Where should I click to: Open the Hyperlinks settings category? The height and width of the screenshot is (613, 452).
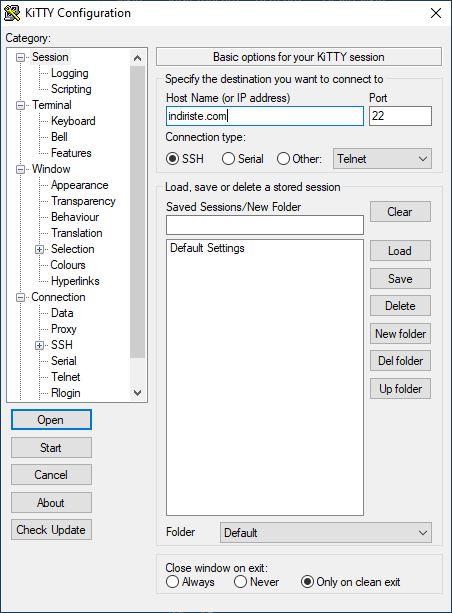(x=75, y=281)
